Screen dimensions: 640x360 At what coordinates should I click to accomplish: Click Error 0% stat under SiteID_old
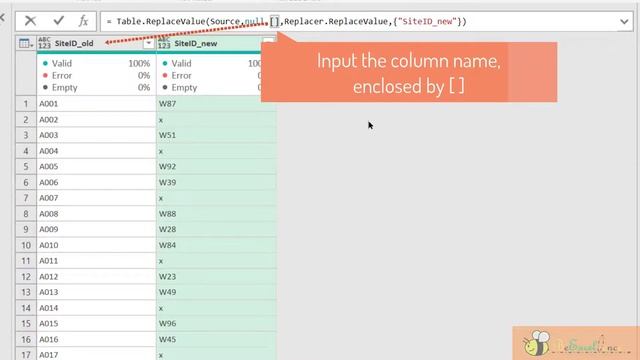[x=96, y=76]
